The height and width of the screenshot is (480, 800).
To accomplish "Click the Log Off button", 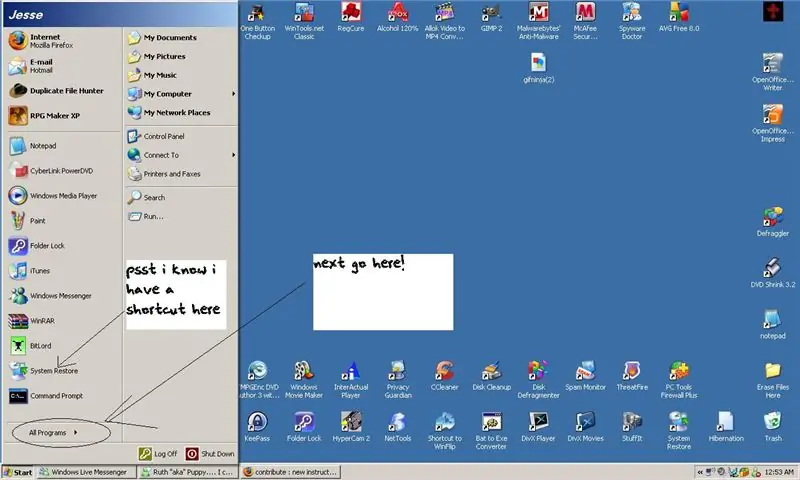I will click(x=158, y=453).
